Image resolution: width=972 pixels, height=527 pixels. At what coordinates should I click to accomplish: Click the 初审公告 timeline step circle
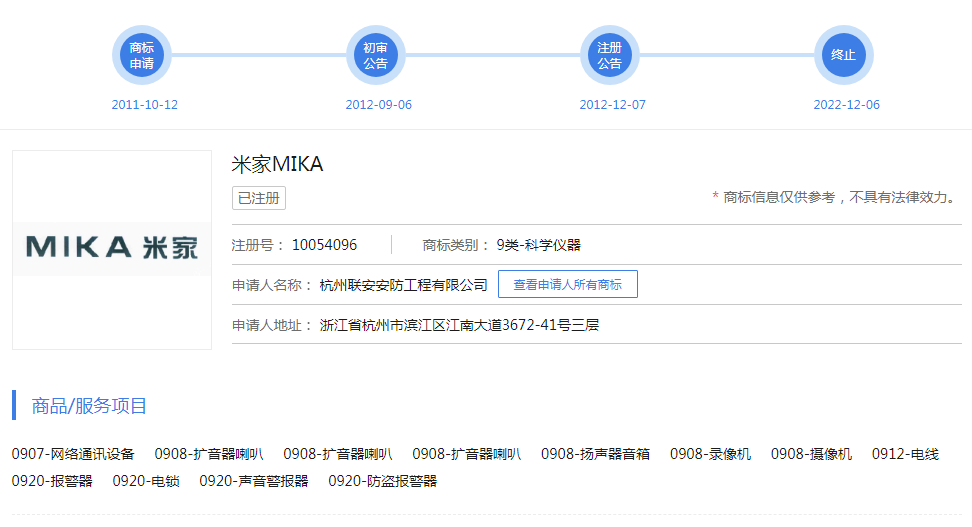click(376, 55)
